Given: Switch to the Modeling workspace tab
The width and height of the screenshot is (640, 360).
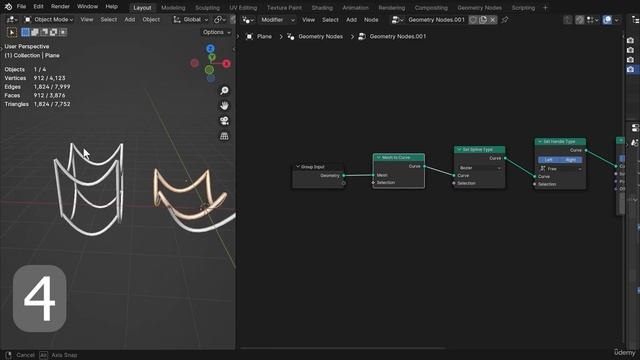Looking at the screenshot, I should tap(173, 8).
